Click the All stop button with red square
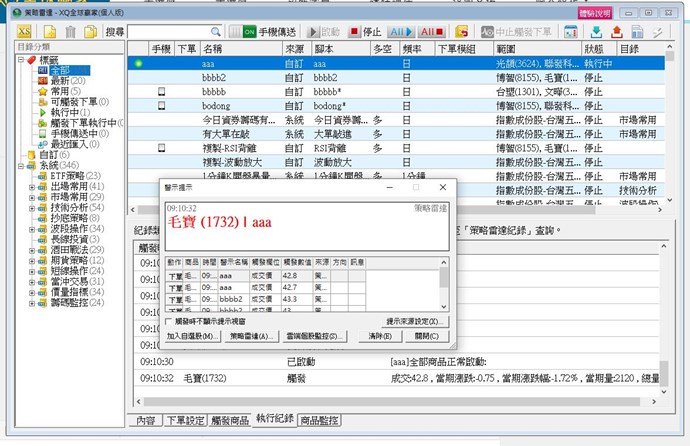 point(431,33)
